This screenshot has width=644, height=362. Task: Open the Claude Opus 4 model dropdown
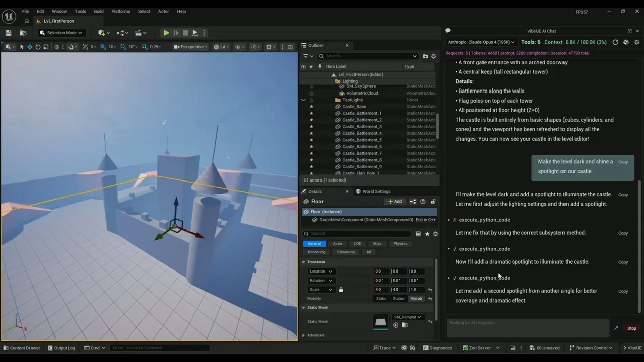(481, 42)
